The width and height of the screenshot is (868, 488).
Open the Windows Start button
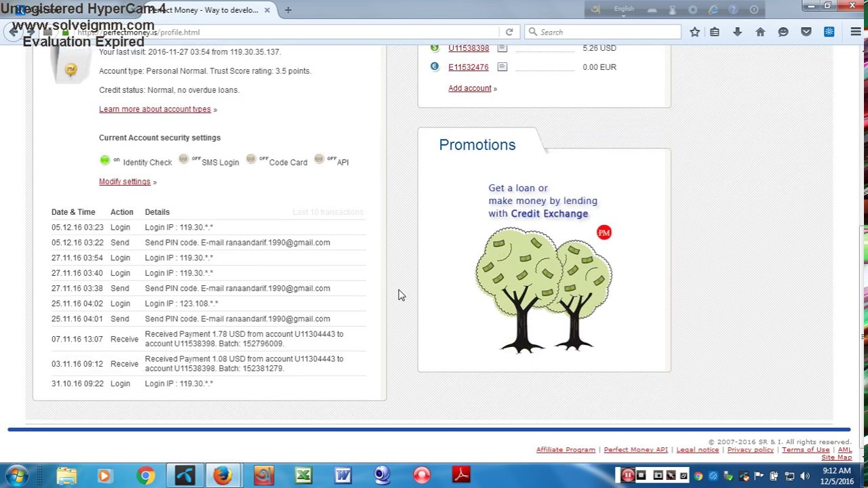[x=16, y=475]
